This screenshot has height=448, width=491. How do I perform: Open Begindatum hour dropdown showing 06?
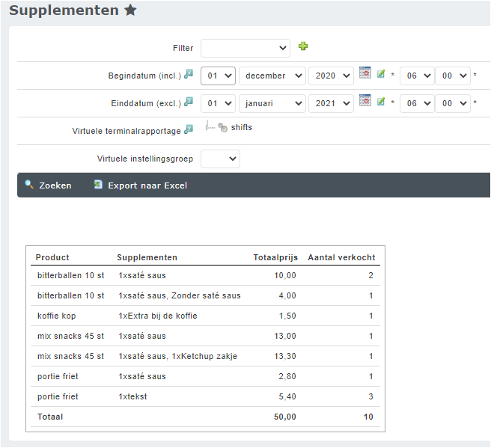click(x=416, y=76)
